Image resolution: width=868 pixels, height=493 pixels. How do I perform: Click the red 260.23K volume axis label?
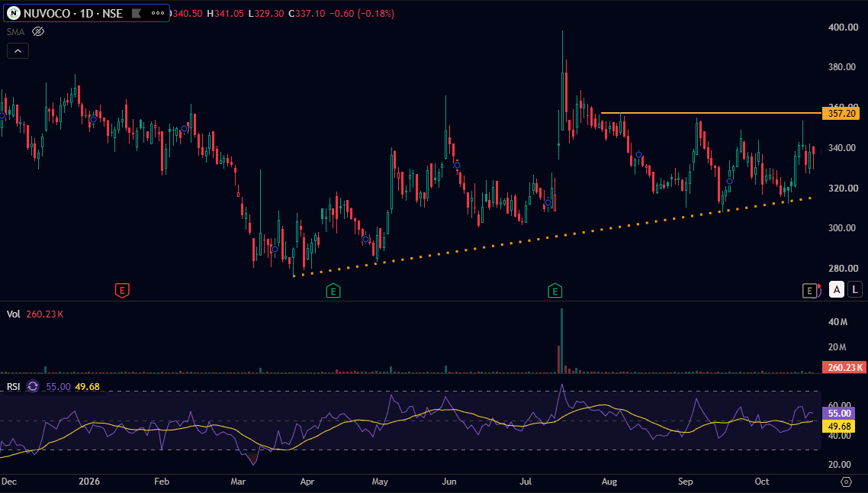[x=844, y=367]
